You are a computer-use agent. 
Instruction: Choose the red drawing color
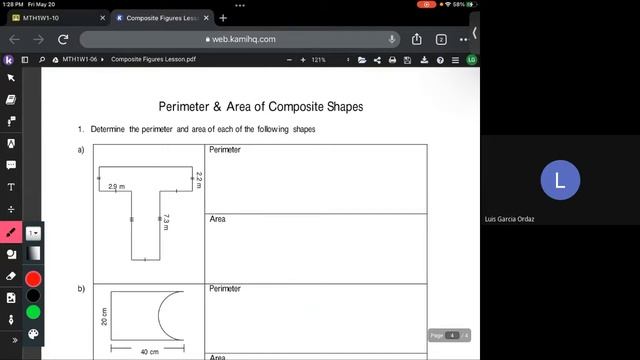33,279
